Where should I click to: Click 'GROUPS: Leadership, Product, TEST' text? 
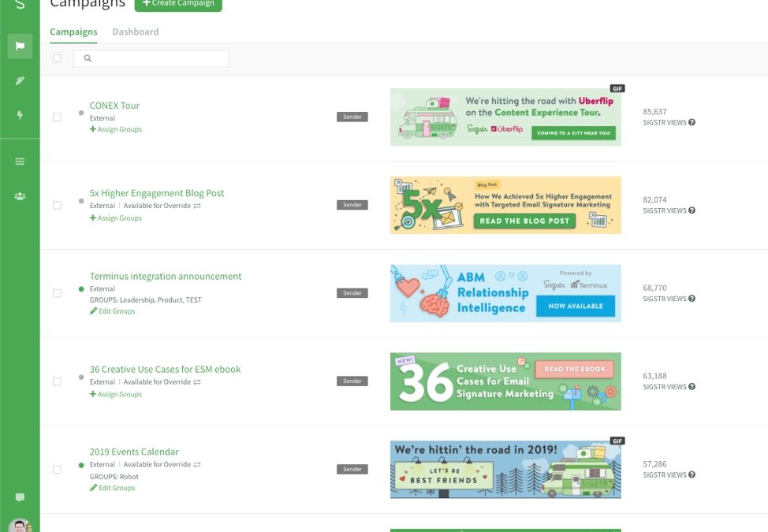point(145,300)
